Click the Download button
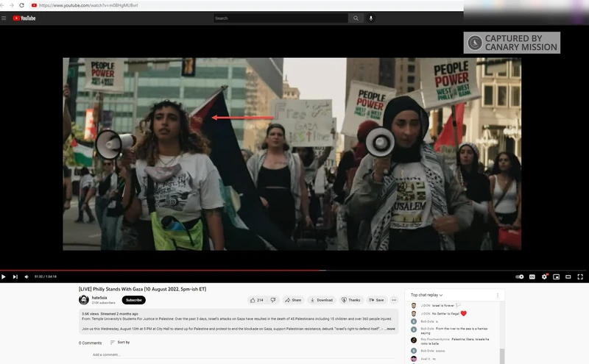 (x=322, y=300)
